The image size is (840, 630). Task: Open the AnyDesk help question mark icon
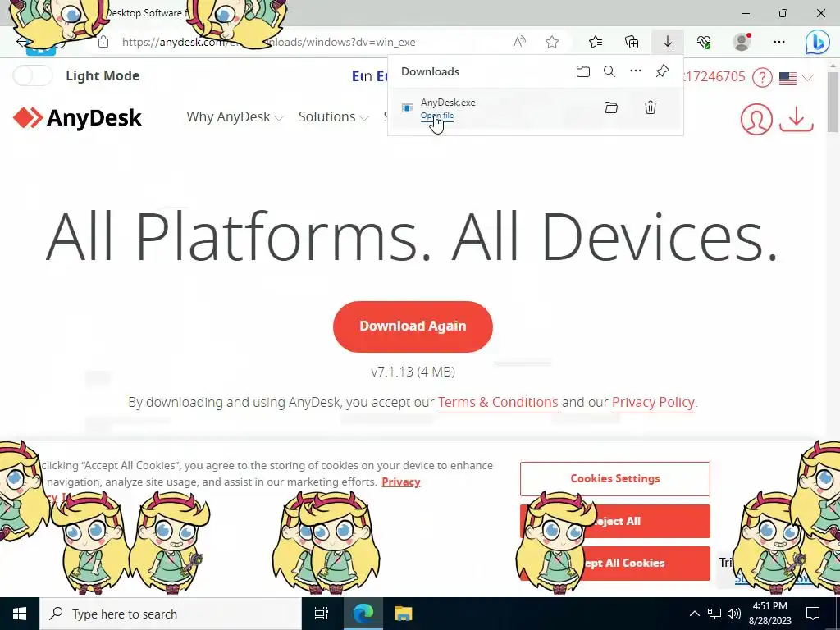pyautogui.click(x=762, y=78)
